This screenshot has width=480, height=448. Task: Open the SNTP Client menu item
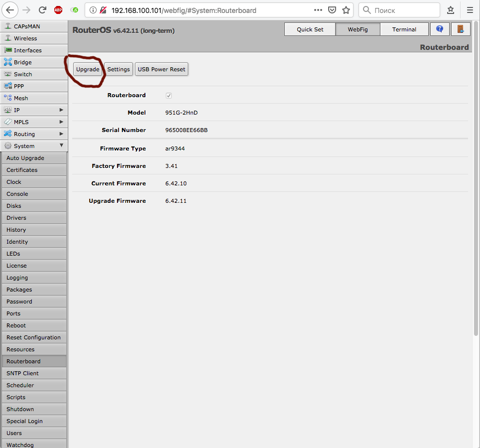(34, 373)
